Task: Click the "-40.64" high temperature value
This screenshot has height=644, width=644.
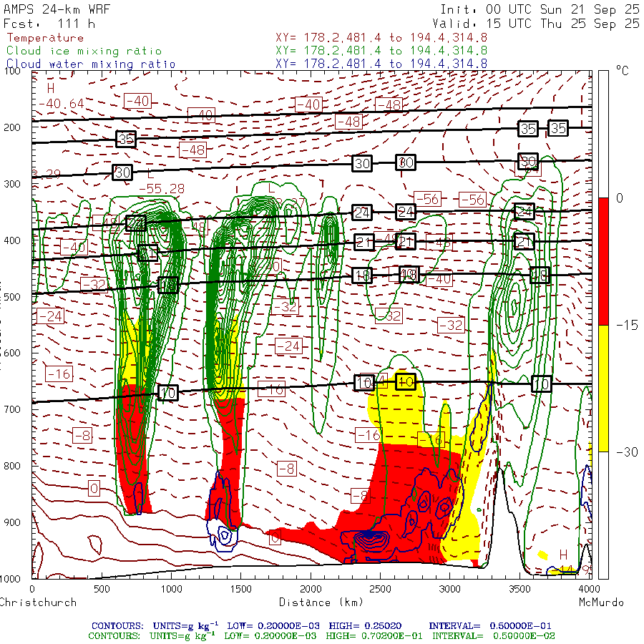Action: coord(62,103)
